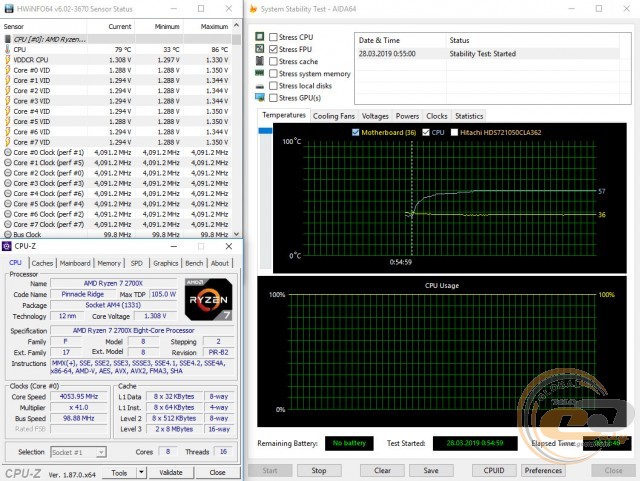Switch to Voltages tab in AIDA64
This screenshot has width=640, height=481.
[375, 116]
